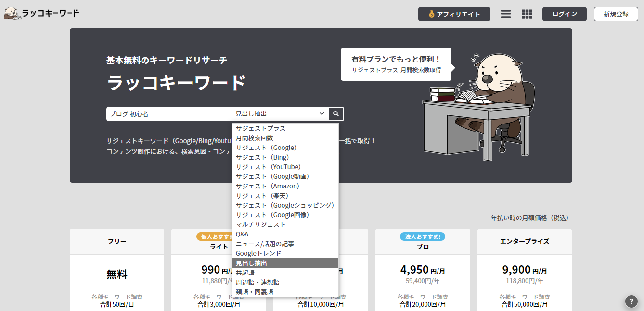The image size is (644, 311).
Task: Collapse the 見出し抽出 search type dropdown
Action: (280, 114)
